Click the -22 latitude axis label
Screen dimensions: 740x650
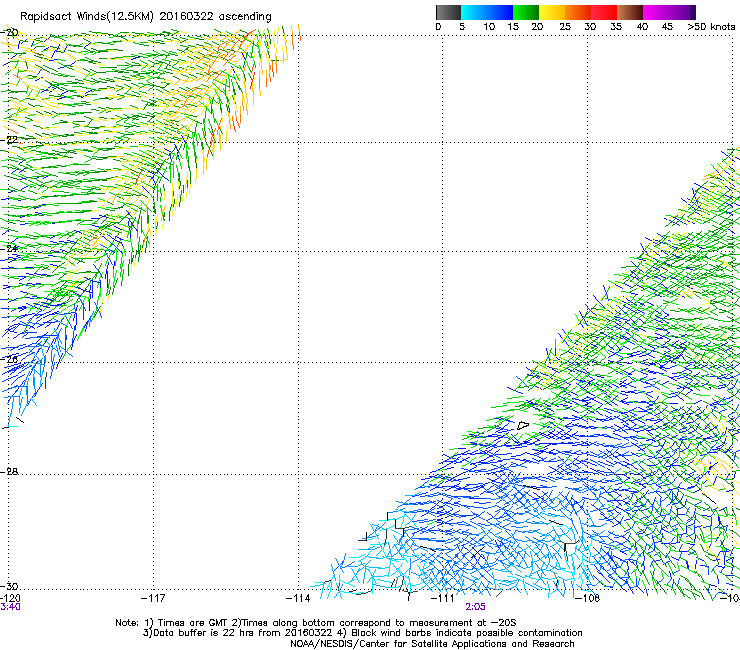tap(10, 140)
